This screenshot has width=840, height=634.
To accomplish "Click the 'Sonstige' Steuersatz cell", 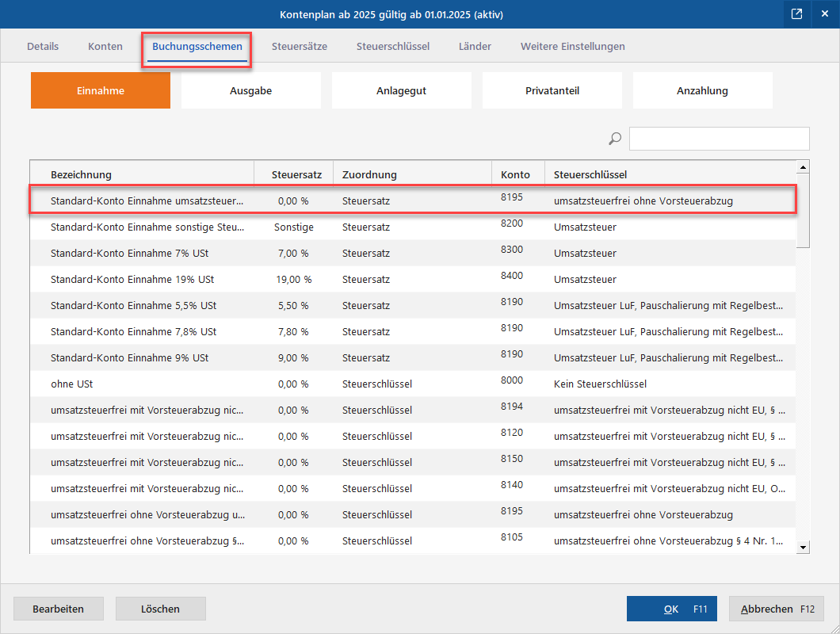I will pyautogui.click(x=293, y=227).
